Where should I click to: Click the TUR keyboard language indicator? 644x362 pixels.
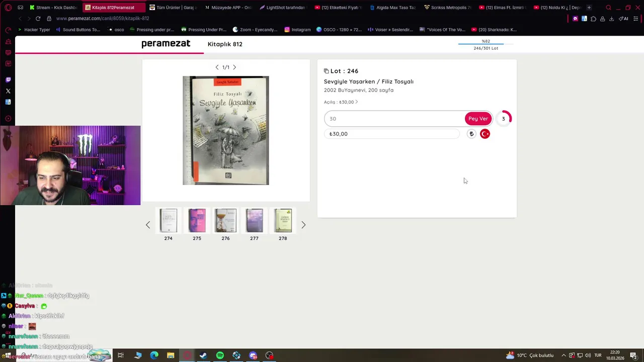tap(598, 355)
